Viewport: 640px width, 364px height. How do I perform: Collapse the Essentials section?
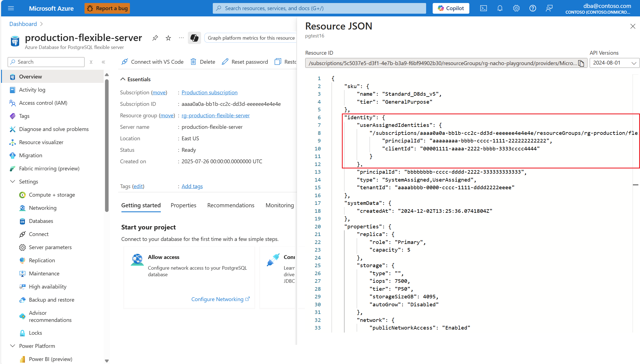(x=123, y=79)
